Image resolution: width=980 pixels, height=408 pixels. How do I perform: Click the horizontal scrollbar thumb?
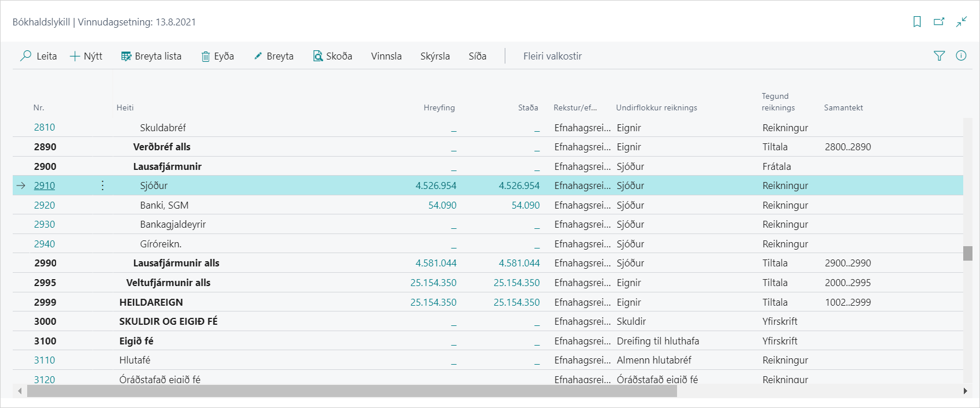[352, 391]
